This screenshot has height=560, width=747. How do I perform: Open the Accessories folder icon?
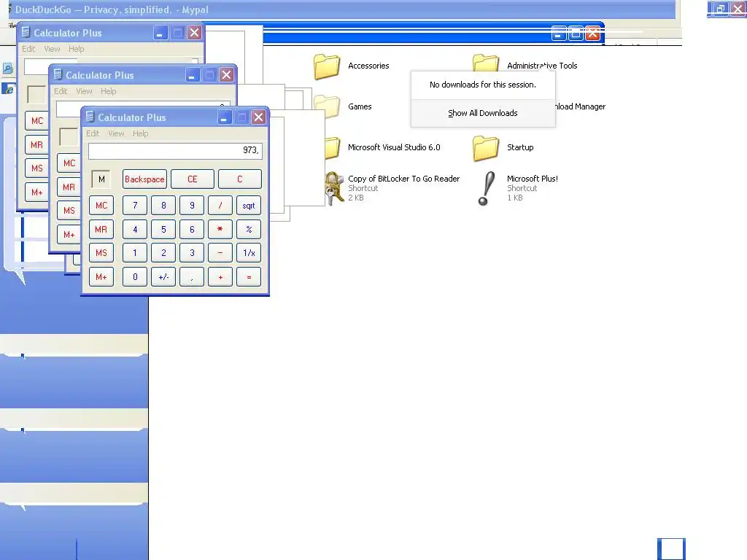pos(327,66)
